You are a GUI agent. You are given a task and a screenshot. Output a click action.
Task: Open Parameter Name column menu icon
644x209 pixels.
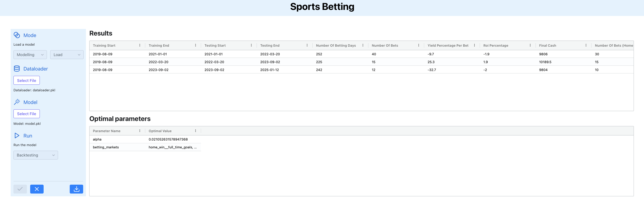point(140,131)
